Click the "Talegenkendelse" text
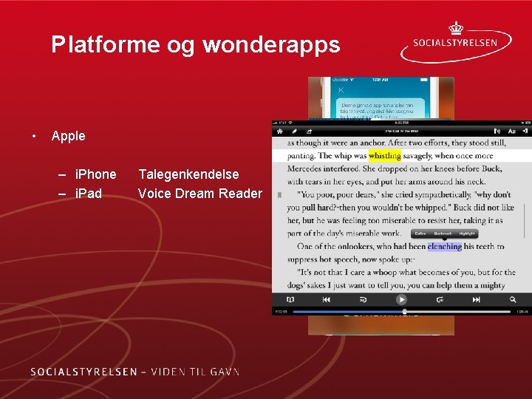The height and width of the screenshot is (399, 532). point(188,174)
